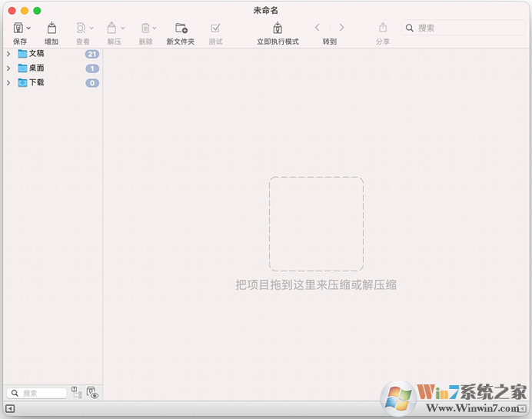Click the 21 count badge for 文稿
Viewport: 532px width, 419px height.
[92, 54]
